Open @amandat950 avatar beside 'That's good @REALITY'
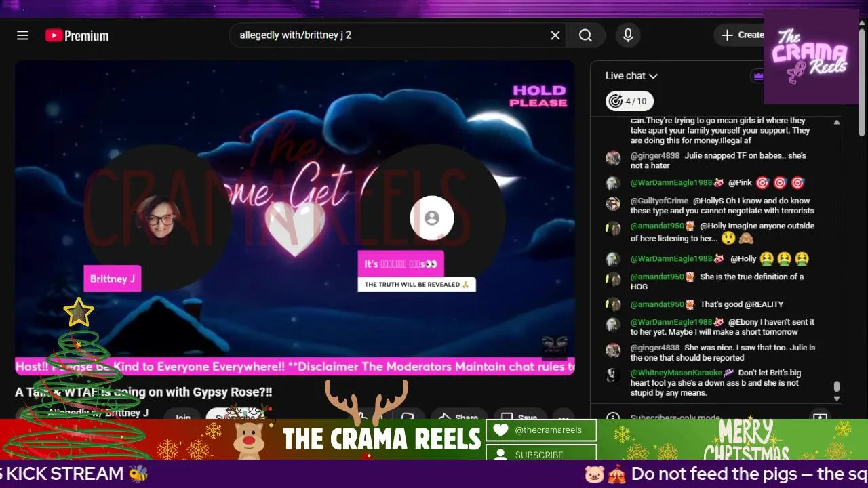Screen dimensions: 868x488 click(613, 304)
